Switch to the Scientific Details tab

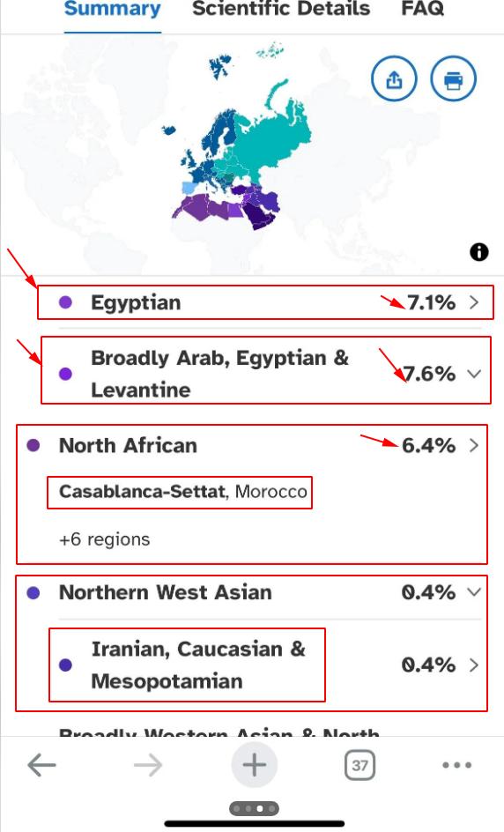point(281,9)
